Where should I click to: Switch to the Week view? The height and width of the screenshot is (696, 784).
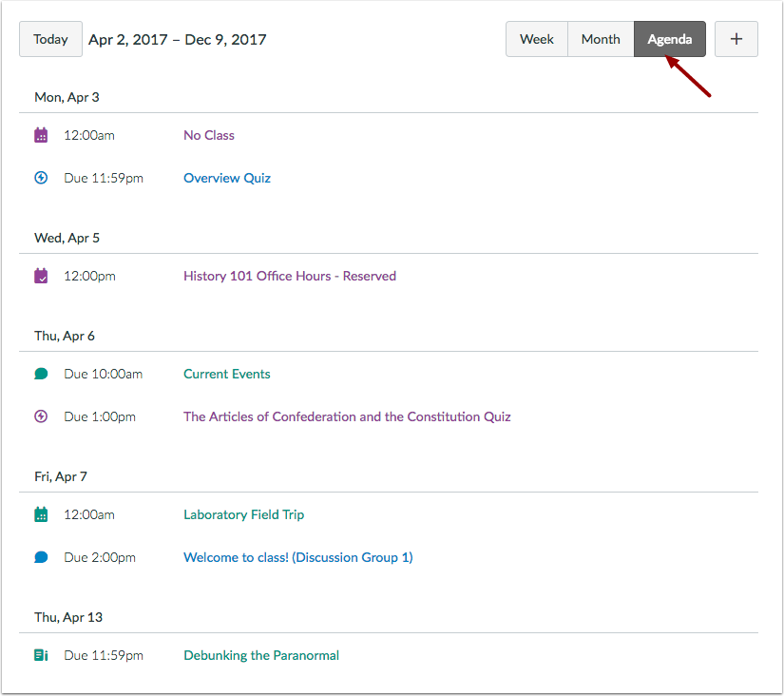tap(537, 39)
